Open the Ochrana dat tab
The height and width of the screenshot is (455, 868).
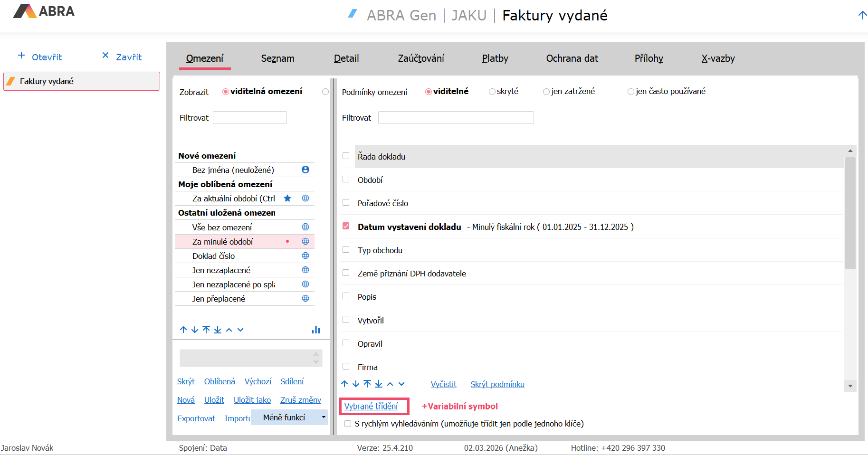click(572, 58)
